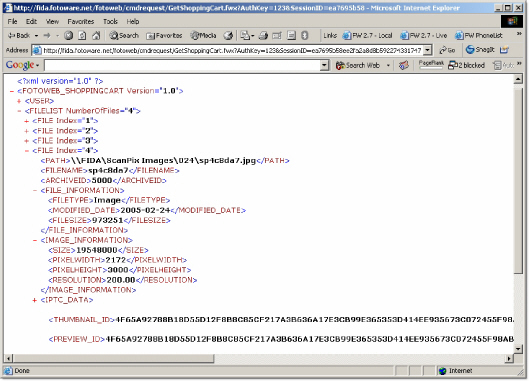Viewport: 529px width, 381px height.
Task: Open the FW PhoneList link
Action: coord(479,35)
